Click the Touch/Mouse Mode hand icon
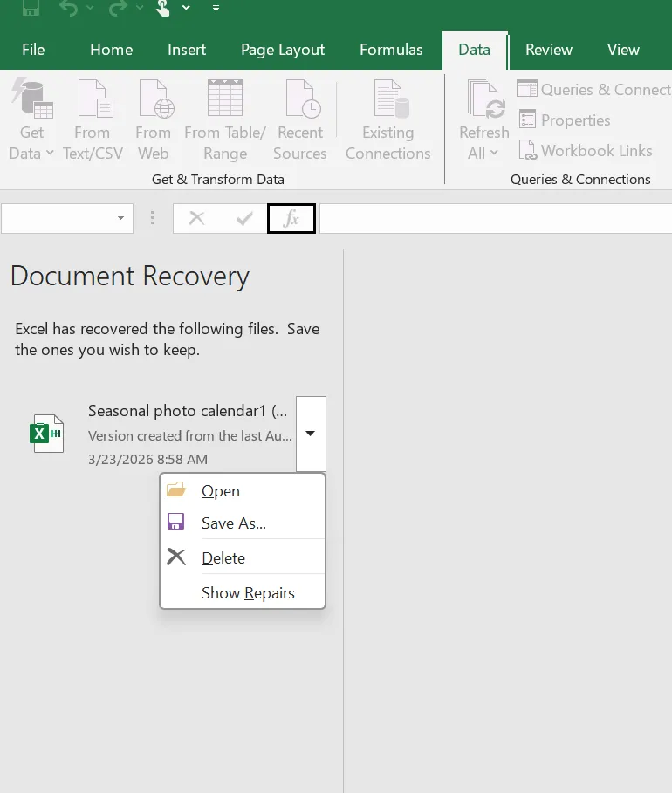Screen dimensions: 672x793 (x=163, y=8)
